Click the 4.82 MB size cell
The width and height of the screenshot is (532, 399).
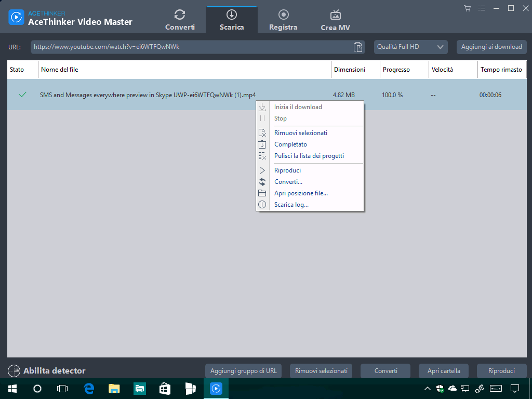click(344, 95)
